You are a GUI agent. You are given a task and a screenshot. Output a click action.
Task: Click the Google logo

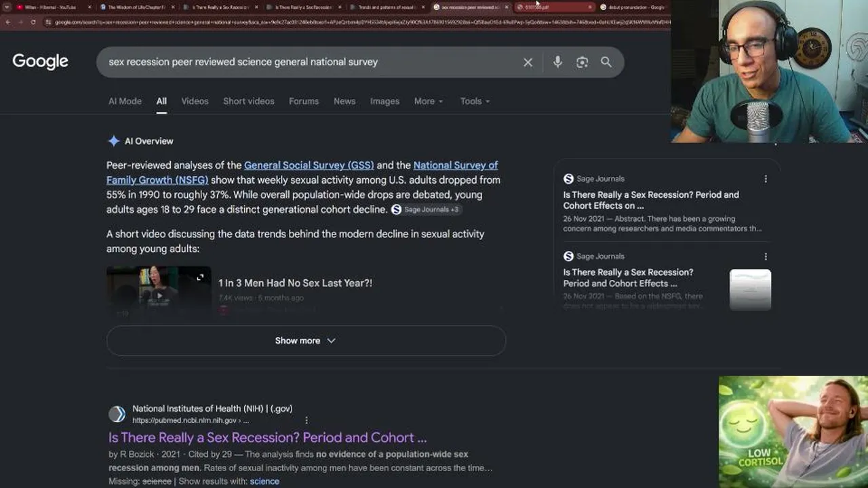(40, 62)
